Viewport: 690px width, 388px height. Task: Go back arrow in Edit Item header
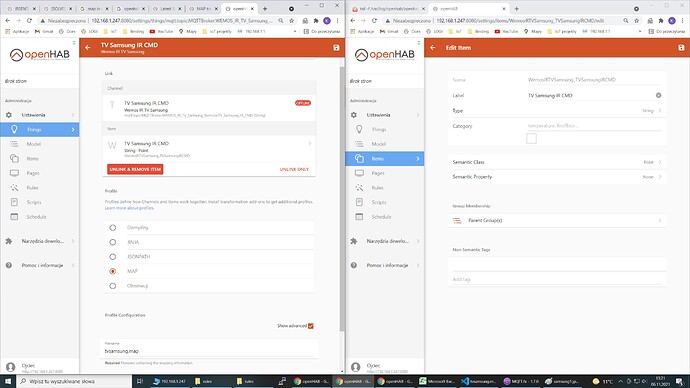pyautogui.click(x=433, y=48)
